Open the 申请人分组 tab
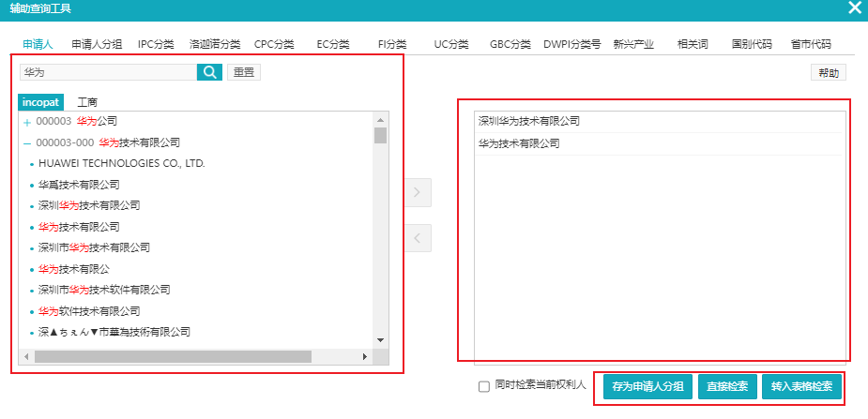Image resolution: width=868 pixels, height=419 pixels. click(x=97, y=44)
